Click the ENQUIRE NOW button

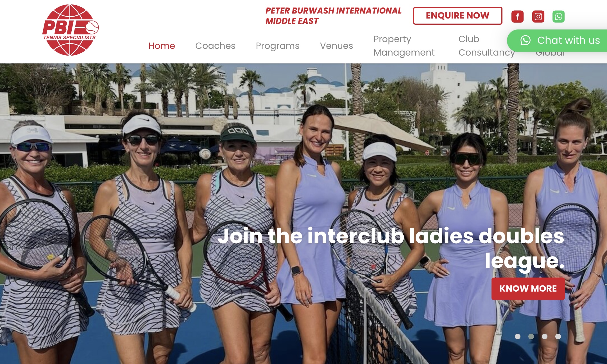point(457,16)
